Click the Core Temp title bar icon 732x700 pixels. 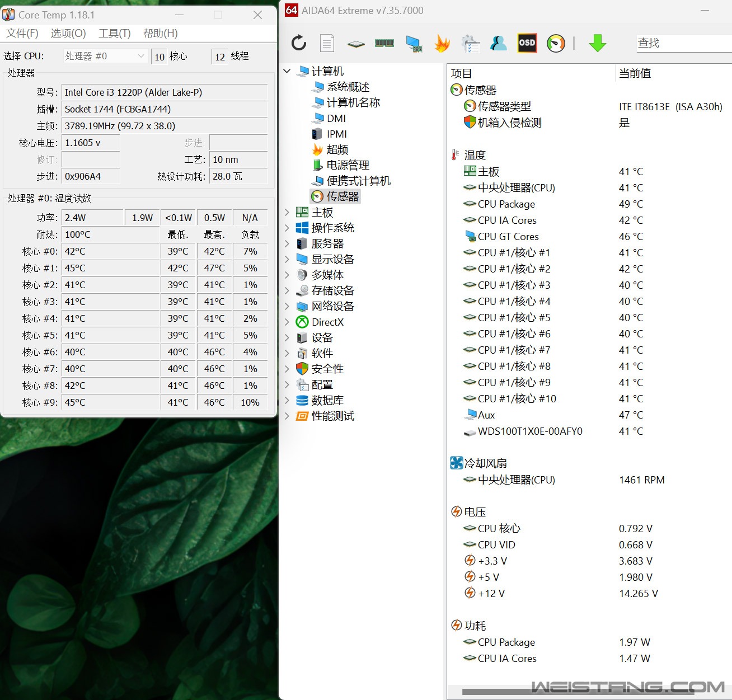coord(8,15)
